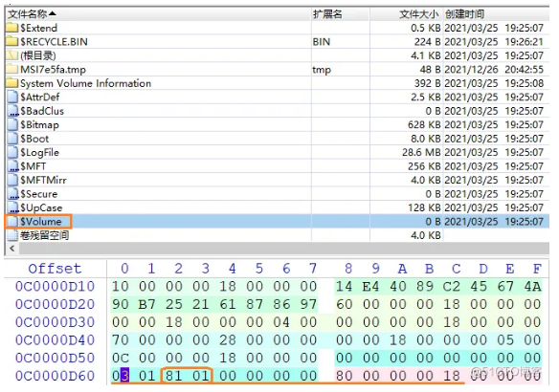559x392 pixels.
Task: Select the System Volume Information folder icon
Action: 12,83
